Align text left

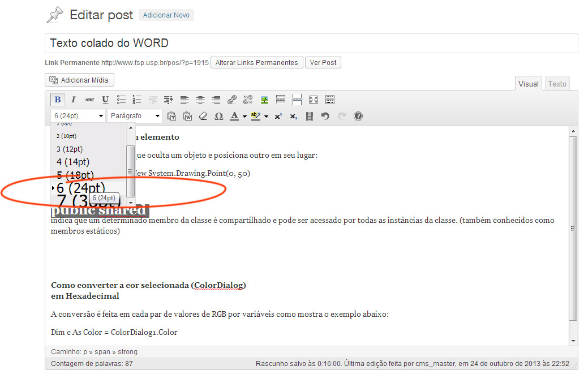click(x=184, y=100)
